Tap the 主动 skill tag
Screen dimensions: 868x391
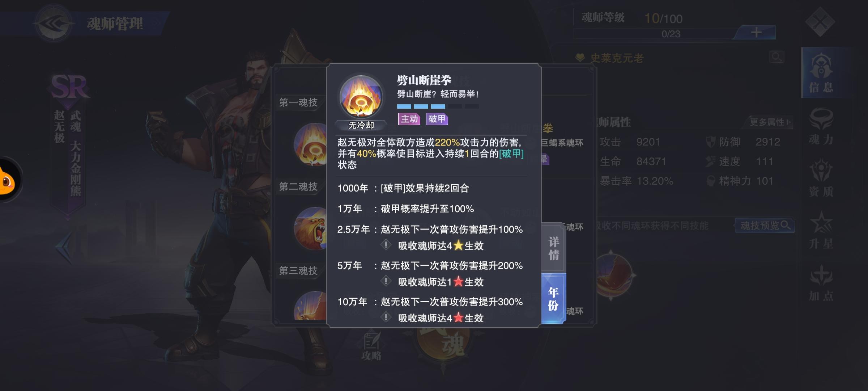tap(409, 119)
